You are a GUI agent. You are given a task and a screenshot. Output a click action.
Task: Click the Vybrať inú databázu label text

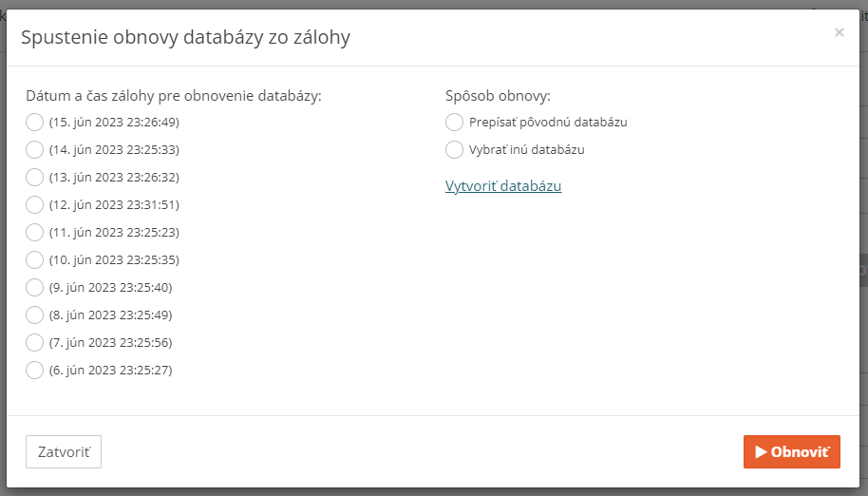(526, 149)
